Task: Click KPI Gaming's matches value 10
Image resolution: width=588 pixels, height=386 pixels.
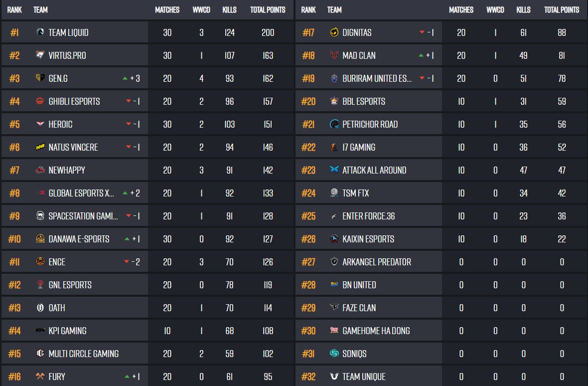Action: (167, 331)
